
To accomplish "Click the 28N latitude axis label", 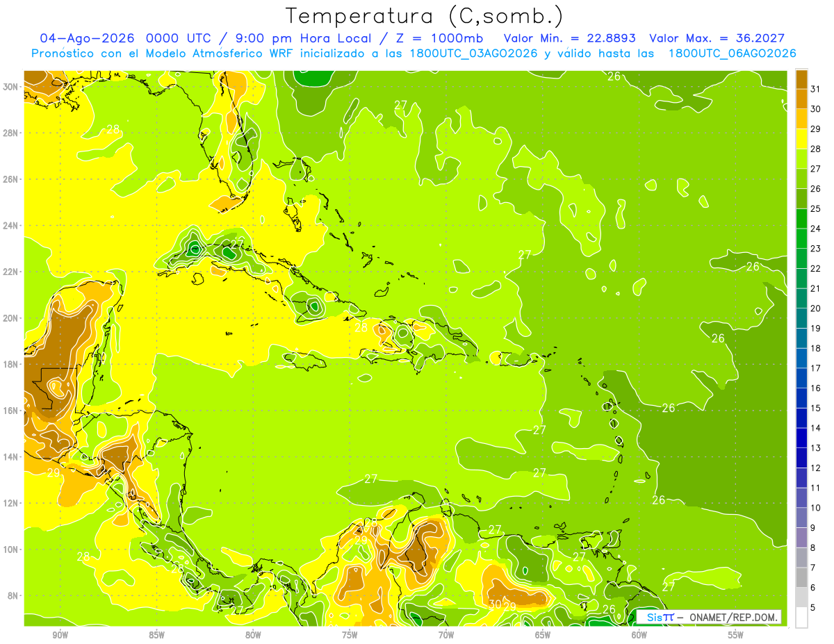I will click(x=10, y=133).
